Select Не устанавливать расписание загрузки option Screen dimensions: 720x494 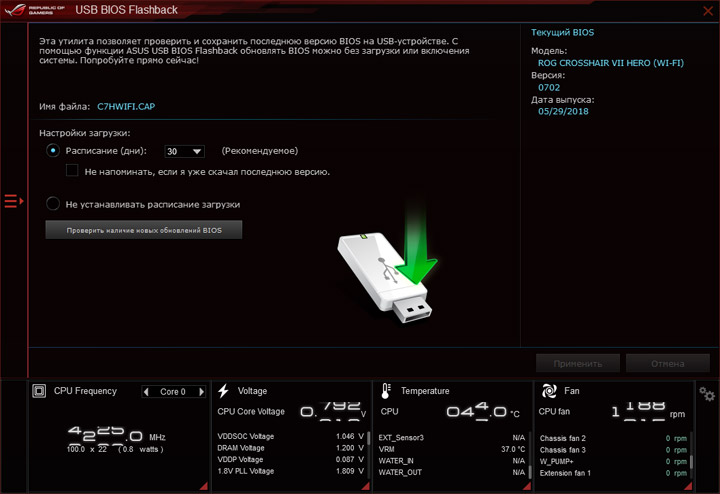click(53, 204)
